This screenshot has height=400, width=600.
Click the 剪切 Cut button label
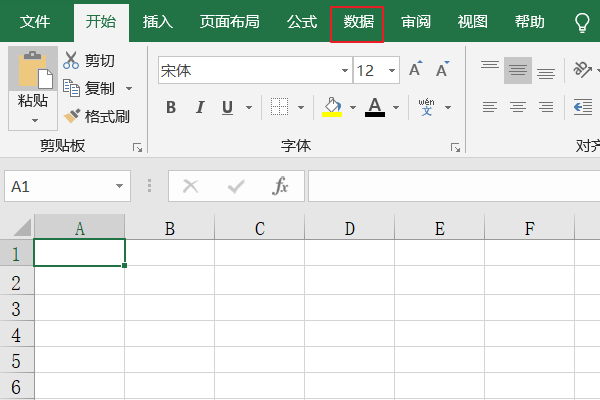pyautogui.click(x=99, y=61)
